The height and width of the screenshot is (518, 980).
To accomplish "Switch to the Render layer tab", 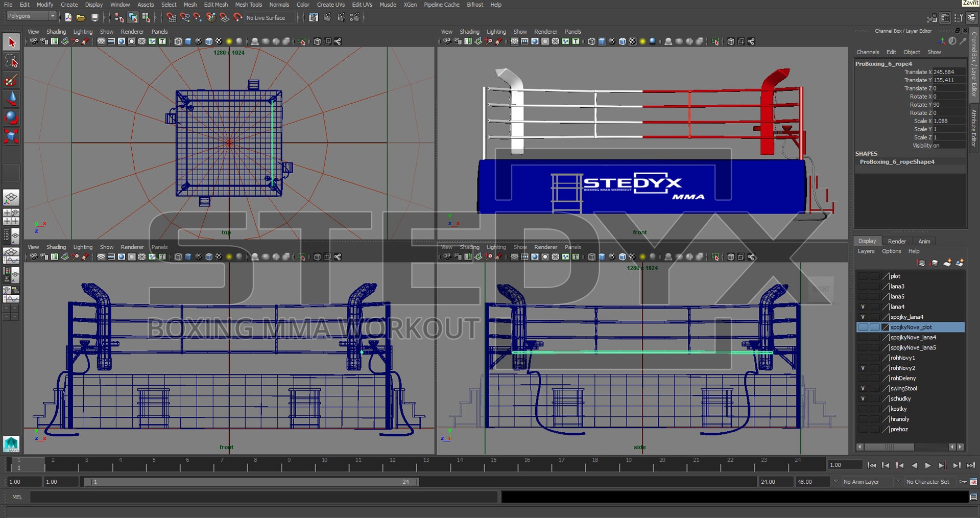I will pos(897,241).
